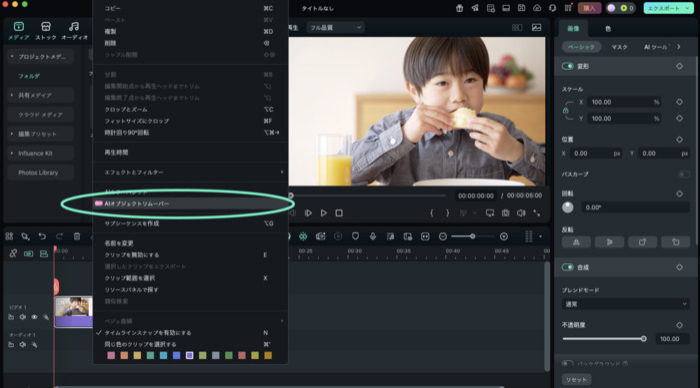The image size is (700, 388).
Task: Click the timeline zoom slider handle
Action: coord(472,236)
